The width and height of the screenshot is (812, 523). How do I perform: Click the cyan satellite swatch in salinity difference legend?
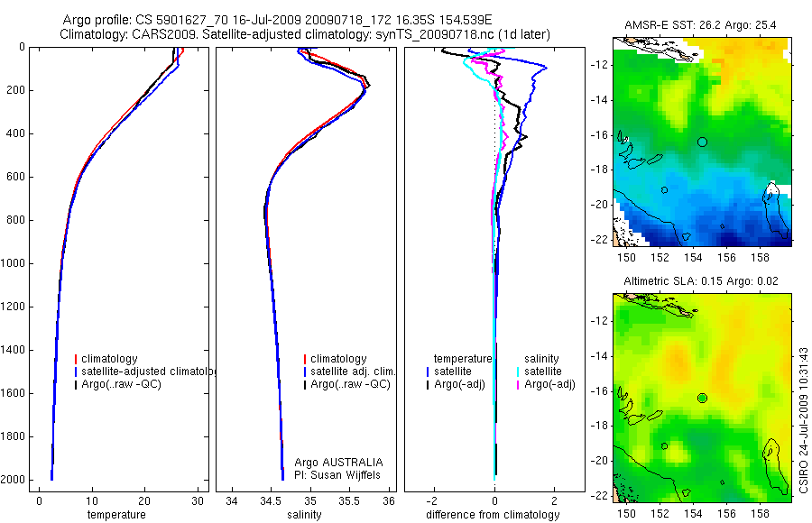pos(518,372)
